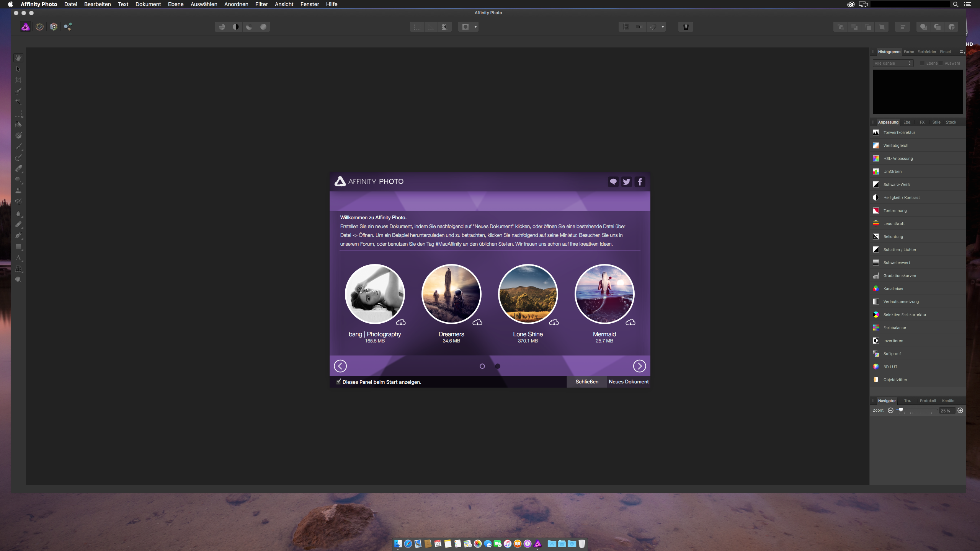The height and width of the screenshot is (551, 980).
Task: Switch to the Pinsel tab
Action: click(945, 52)
